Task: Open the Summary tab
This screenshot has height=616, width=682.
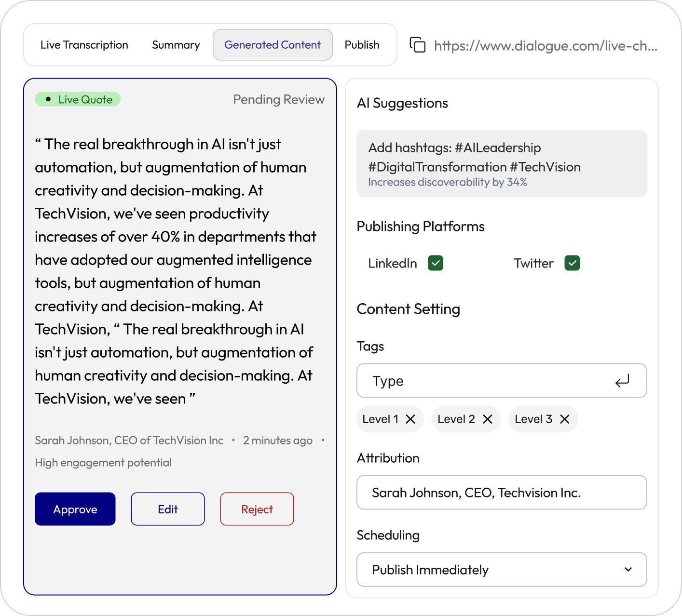Action: click(176, 45)
